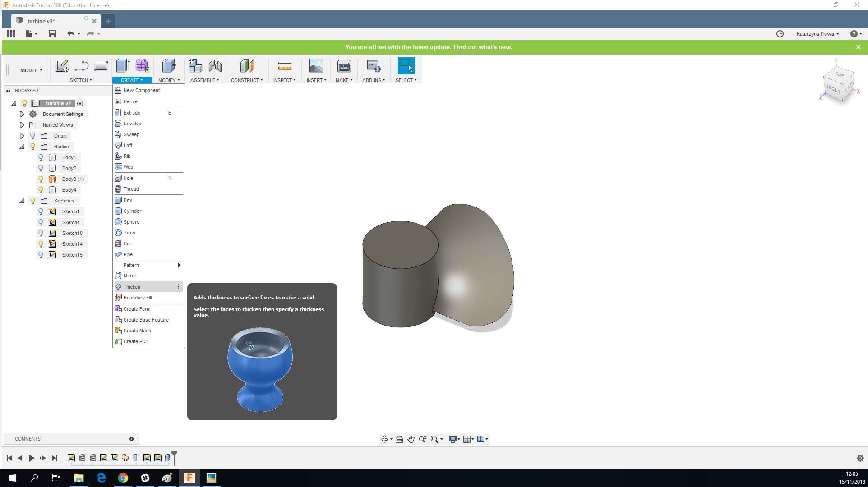868x487 pixels.
Task: Open the Pattern submenu
Action: (x=148, y=265)
